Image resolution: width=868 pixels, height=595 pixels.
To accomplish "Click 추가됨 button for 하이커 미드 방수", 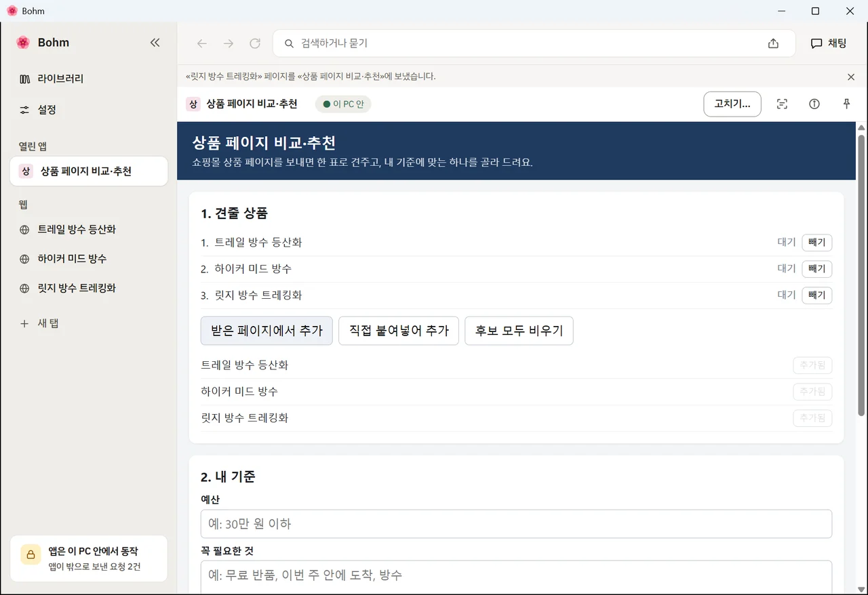I will click(812, 392).
